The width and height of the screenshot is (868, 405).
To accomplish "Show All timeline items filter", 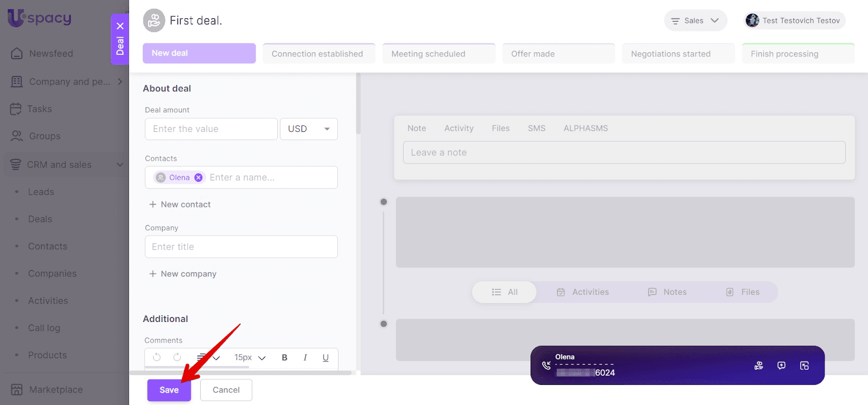I will (505, 292).
